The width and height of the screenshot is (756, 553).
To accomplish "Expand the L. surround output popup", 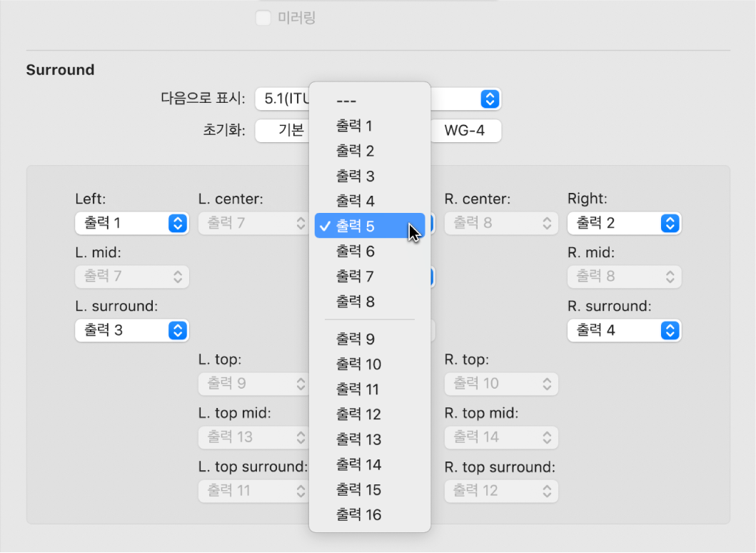I will click(131, 330).
